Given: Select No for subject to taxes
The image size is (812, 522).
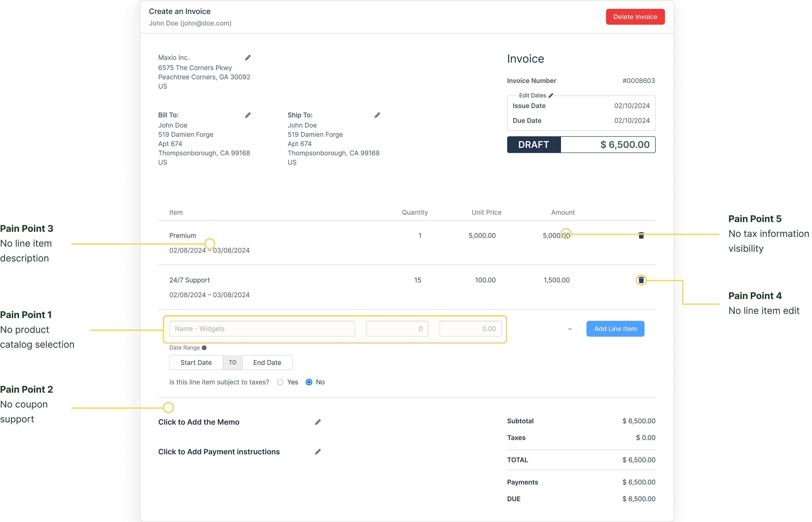Looking at the screenshot, I should (309, 382).
